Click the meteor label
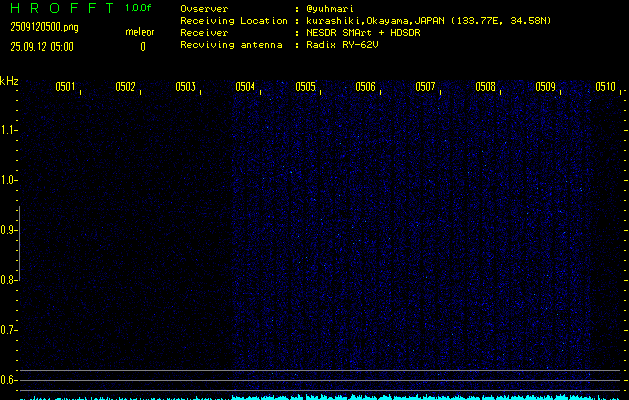 (140, 32)
